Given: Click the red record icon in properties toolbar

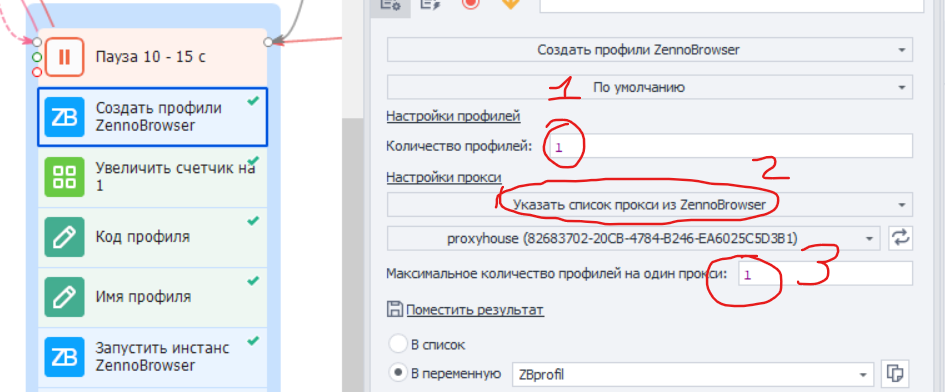Looking at the screenshot, I should (x=470, y=3).
